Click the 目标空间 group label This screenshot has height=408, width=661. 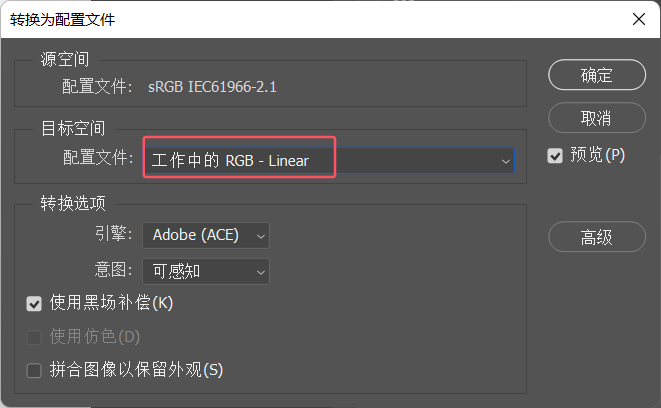[x=72, y=128]
